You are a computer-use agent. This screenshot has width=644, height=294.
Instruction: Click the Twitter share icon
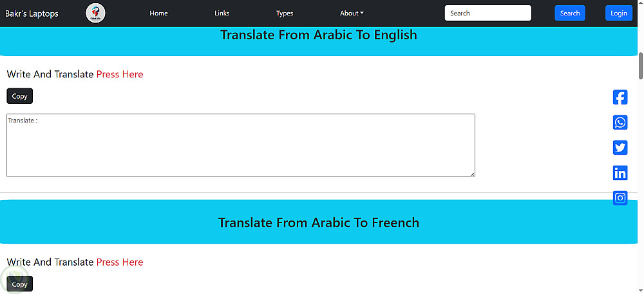[x=620, y=148]
